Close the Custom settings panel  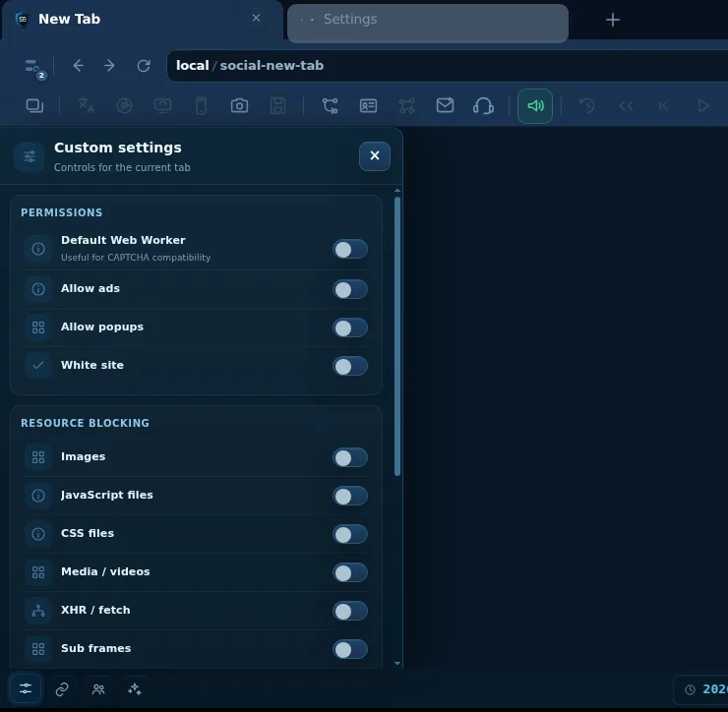click(x=375, y=156)
